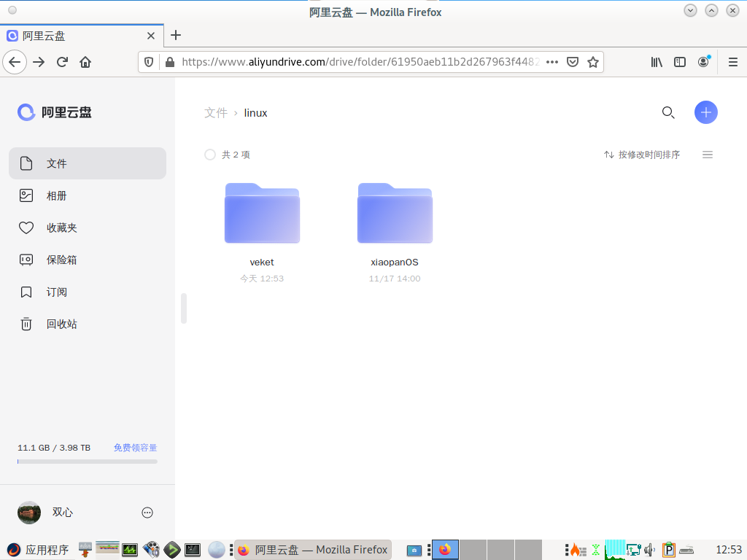Open the page actions three-dot menu
747x560 pixels.
552,62
